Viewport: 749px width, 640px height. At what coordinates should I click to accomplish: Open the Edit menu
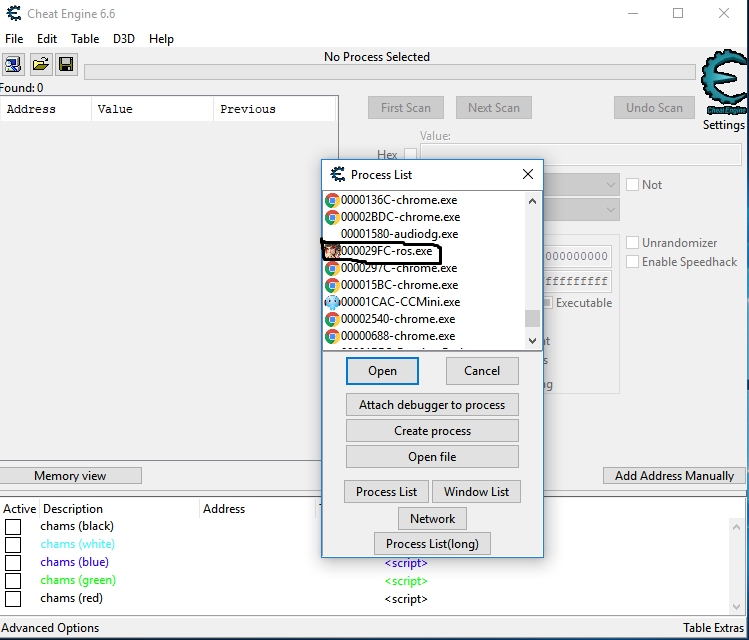click(x=47, y=39)
